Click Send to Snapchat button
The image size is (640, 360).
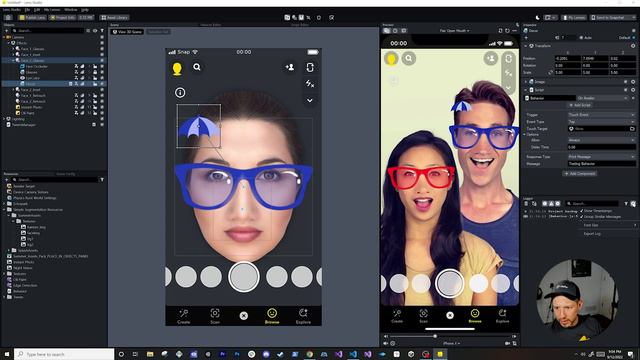[x=613, y=18]
